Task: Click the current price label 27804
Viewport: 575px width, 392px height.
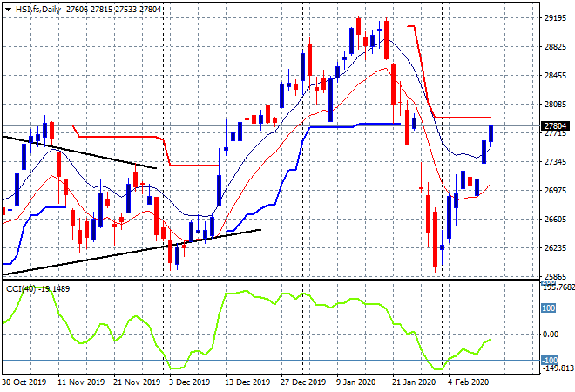Action: click(x=555, y=125)
